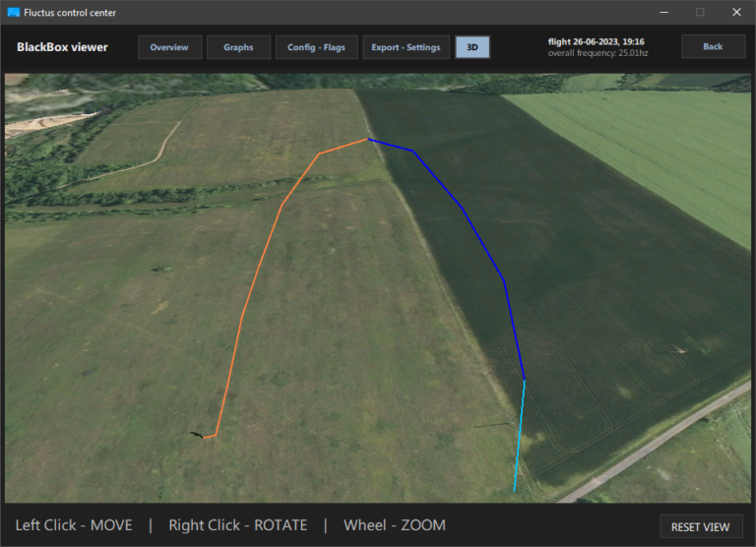
Task: Click the apex where orange meets blue
Action: [x=368, y=139]
